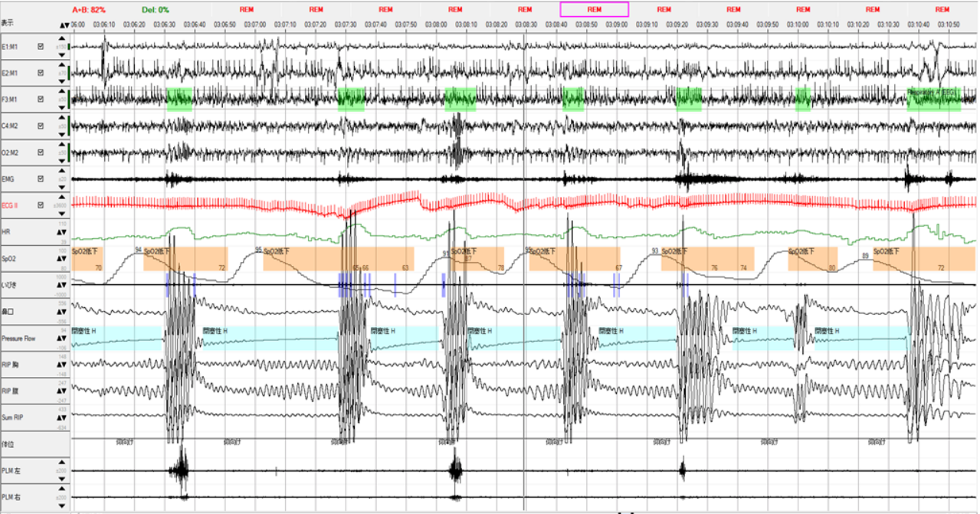The image size is (980, 514).
Task: Select the SpO2低下 event with value 67
Action: [574, 259]
